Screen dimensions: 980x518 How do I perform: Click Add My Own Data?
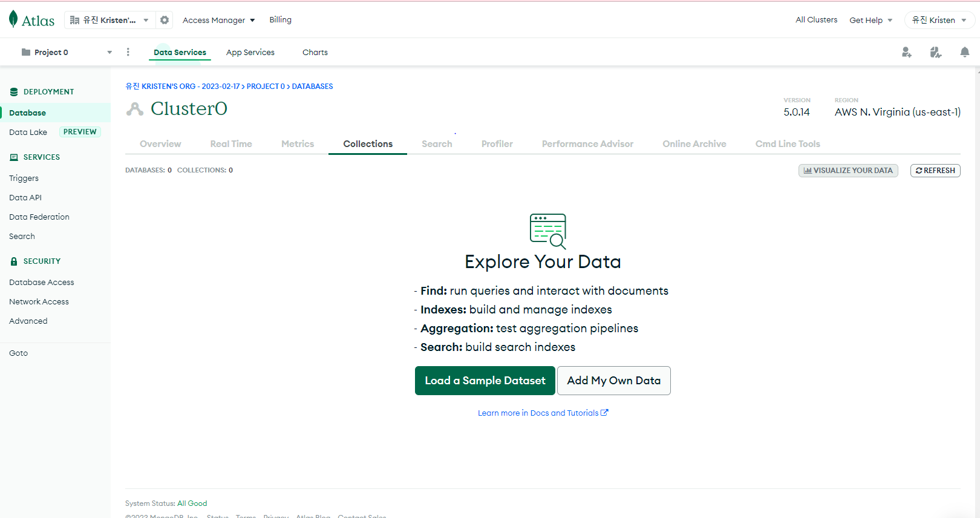pos(614,381)
